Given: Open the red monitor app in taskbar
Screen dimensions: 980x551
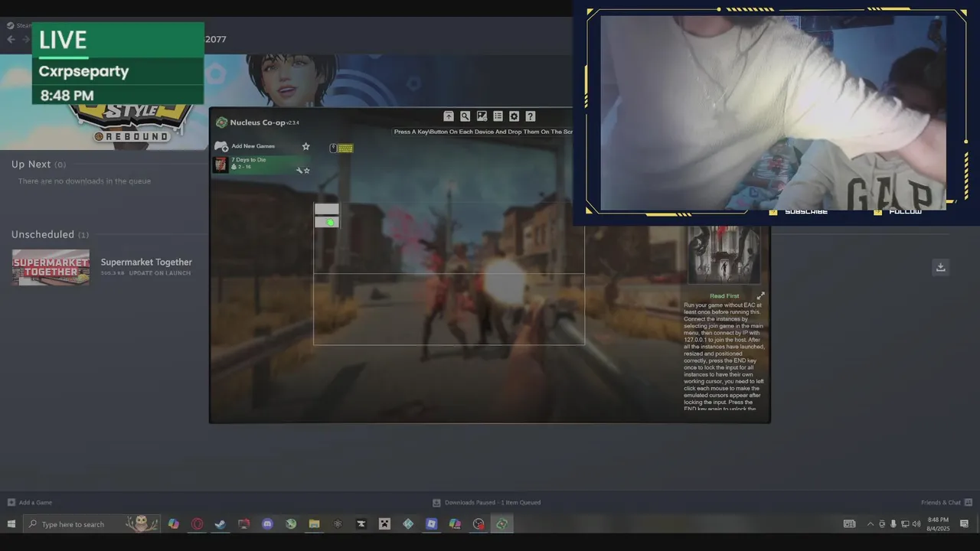Looking at the screenshot, I should (244, 524).
